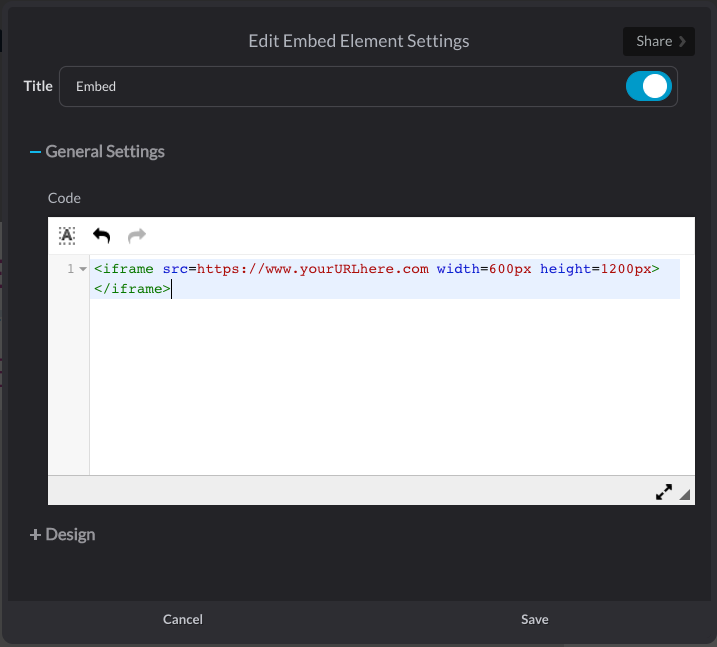Click into the Title field containing Embed
This screenshot has width=717, height=647.
330,87
